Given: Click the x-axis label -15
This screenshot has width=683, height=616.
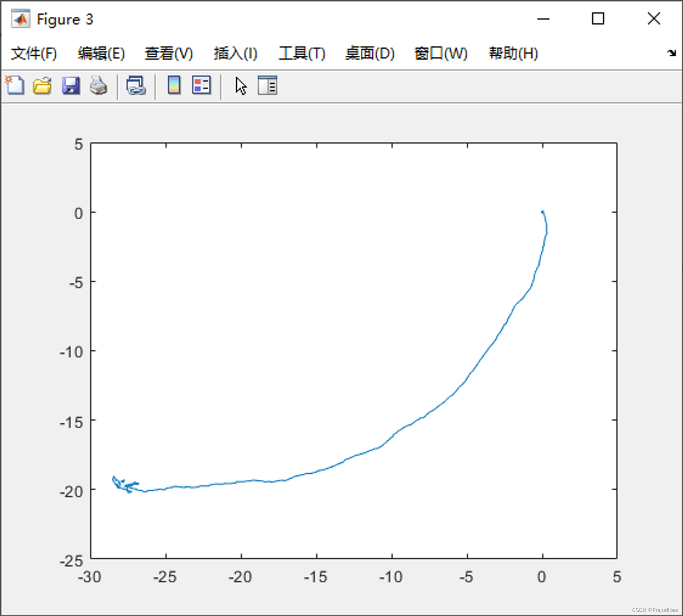Looking at the screenshot, I should [316, 577].
